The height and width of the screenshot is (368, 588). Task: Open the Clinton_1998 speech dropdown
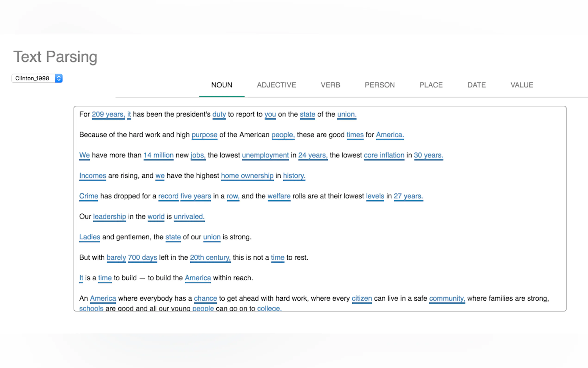pos(37,78)
